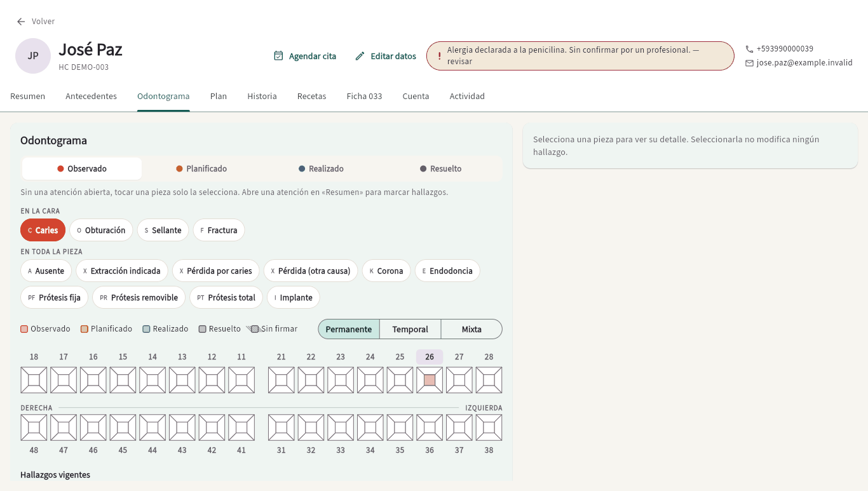This screenshot has width=868, height=491.
Task: Select the Realizado status mode
Action: point(321,169)
